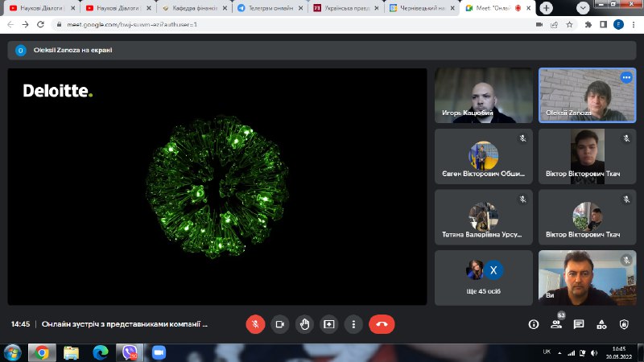Open host controls shield icon
Viewport: 644px width, 362px height.
tap(624, 324)
